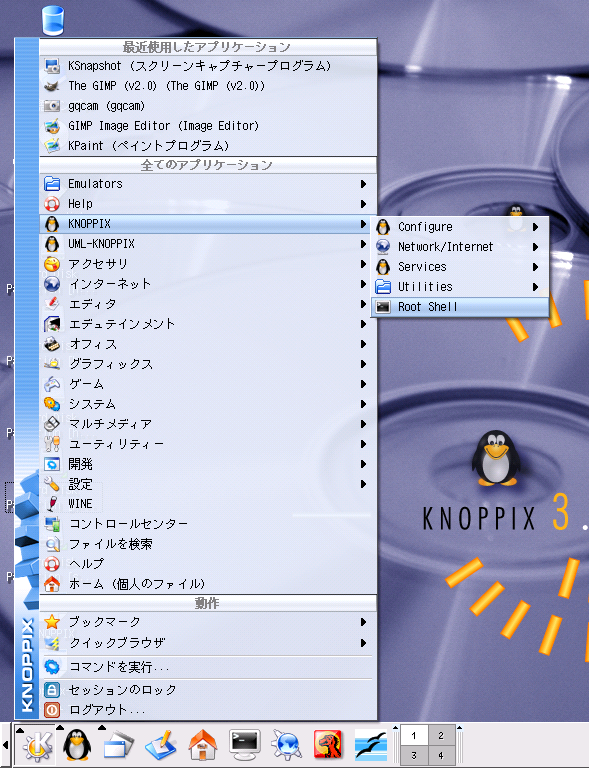The width and height of the screenshot is (589, 768).
Task: Launch WINE from the menu
Action: point(208,504)
